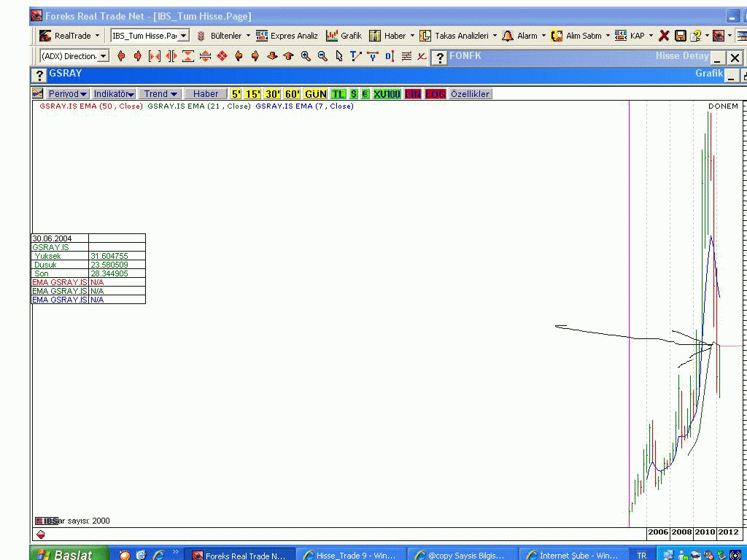Click the 30.06.2004 date cell
Image resolution: width=747 pixels, height=560 pixels.
60,238
